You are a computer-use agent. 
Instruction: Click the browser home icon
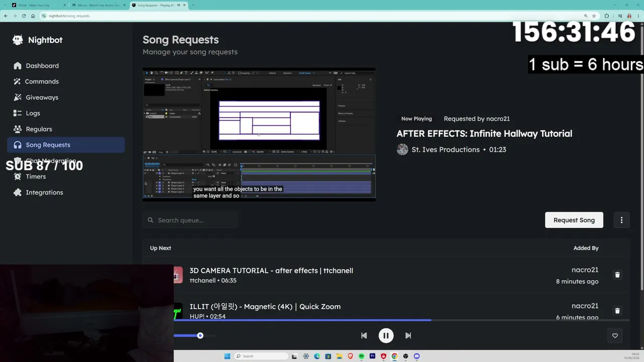point(33,16)
